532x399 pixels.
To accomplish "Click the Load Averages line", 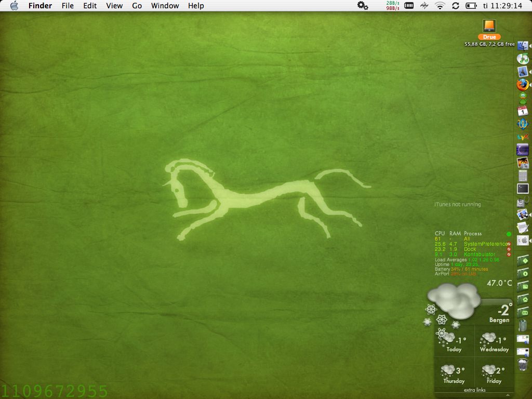I will (x=467, y=260).
